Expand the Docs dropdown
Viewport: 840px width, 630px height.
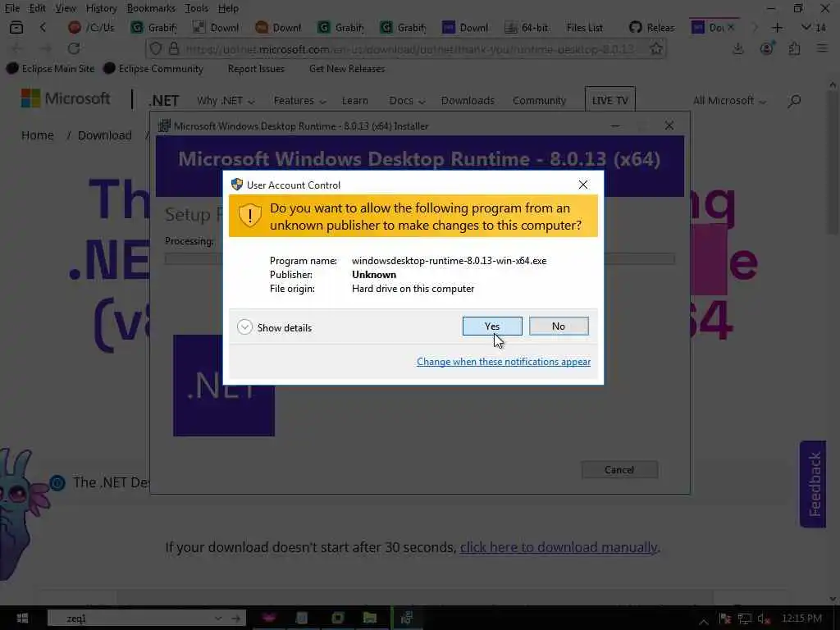[x=407, y=100]
